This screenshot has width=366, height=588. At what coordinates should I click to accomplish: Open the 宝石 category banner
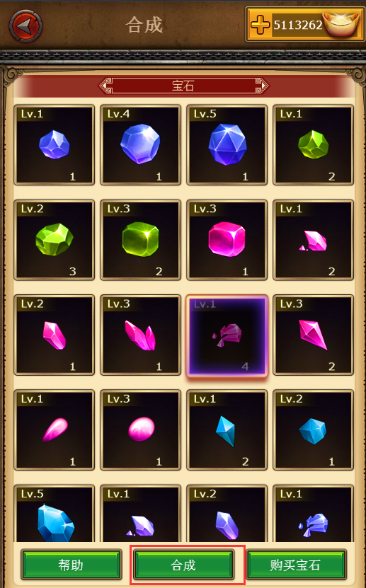[x=184, y=86]
